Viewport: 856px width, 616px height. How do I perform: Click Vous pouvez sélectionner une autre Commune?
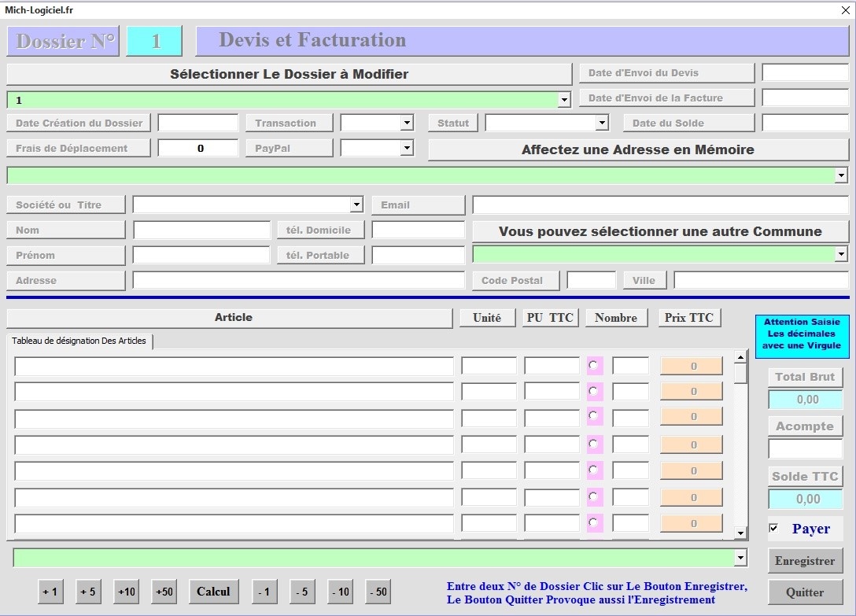tap(660, 231)
